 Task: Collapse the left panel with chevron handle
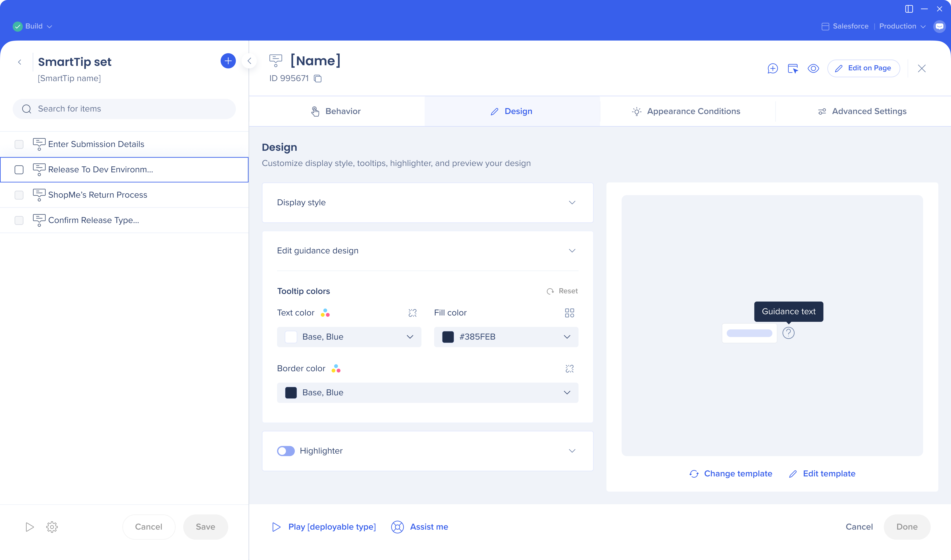pos(249,61)
